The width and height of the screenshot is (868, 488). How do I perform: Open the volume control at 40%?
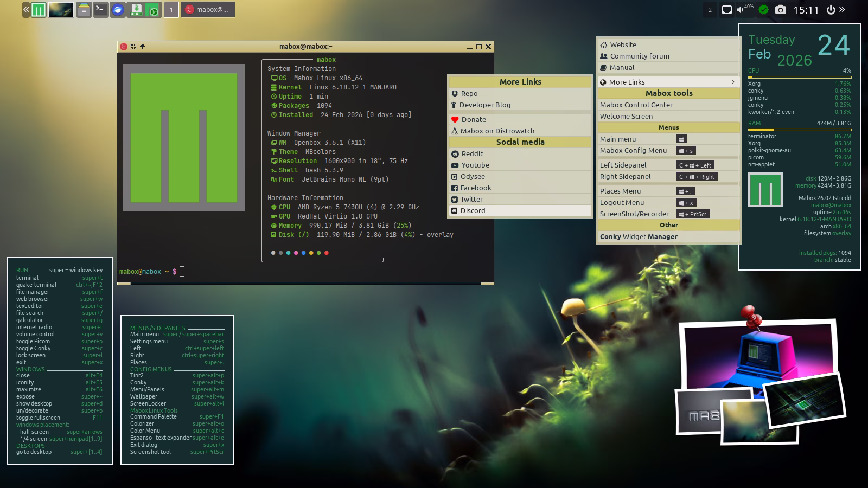click(x=741, y=10)
